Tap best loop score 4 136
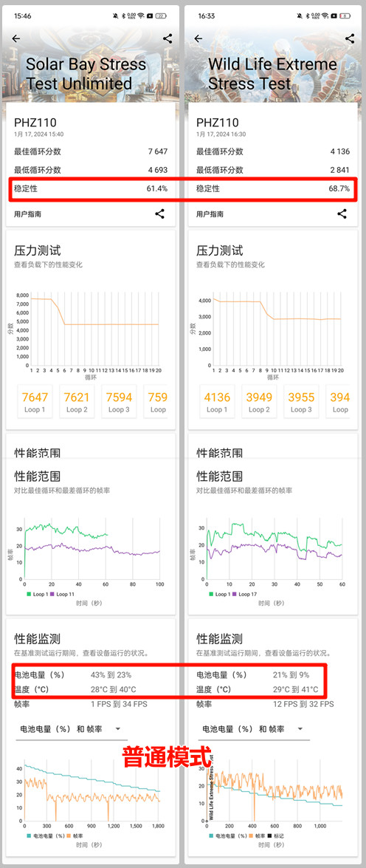 coord(340,151)
